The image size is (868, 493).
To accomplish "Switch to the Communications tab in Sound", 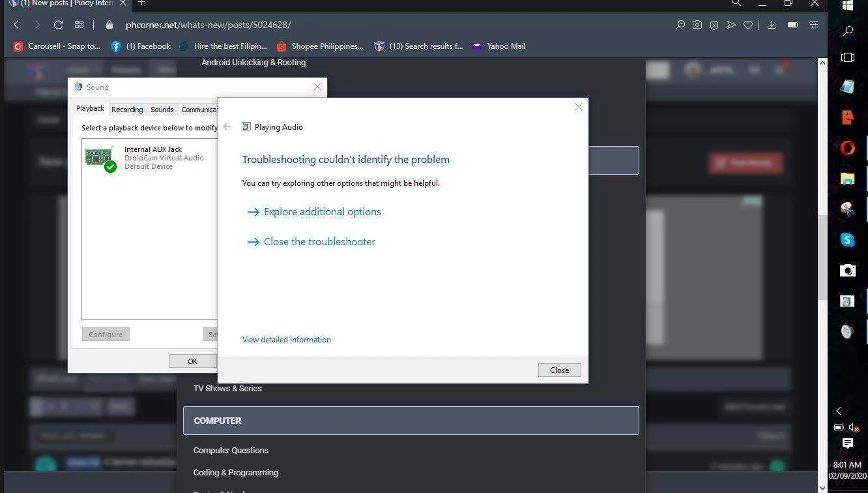I will [x=198, y=110].
